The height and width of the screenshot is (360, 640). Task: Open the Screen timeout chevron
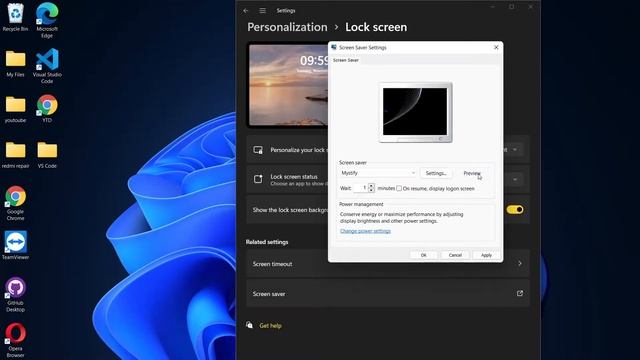pyautogui.click(x=520, y=264)
